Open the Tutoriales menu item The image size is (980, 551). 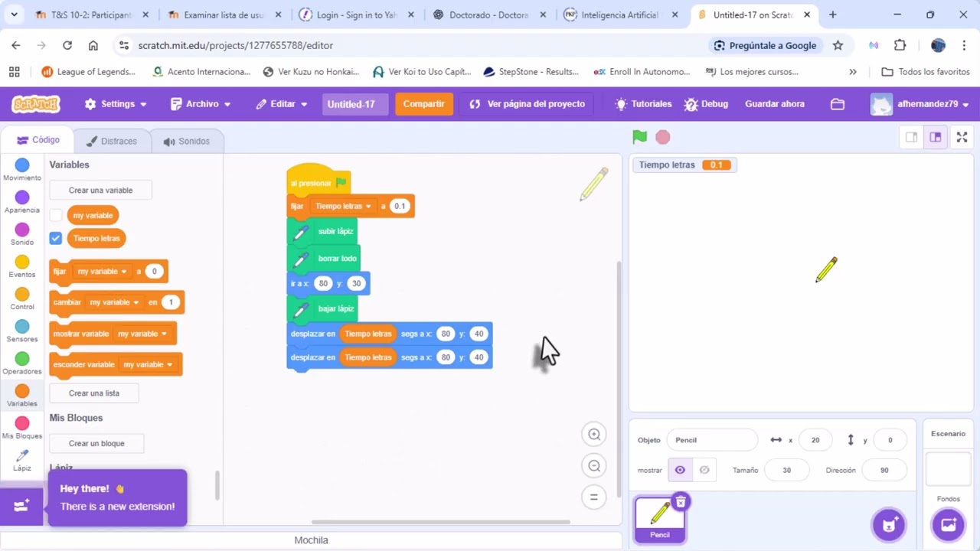coord(643,104)
